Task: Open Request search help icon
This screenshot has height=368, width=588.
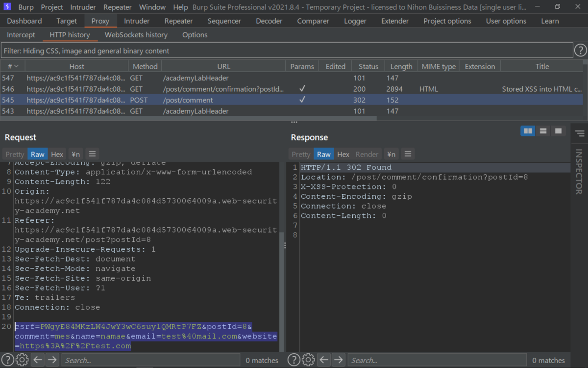Action: point(7,360)
